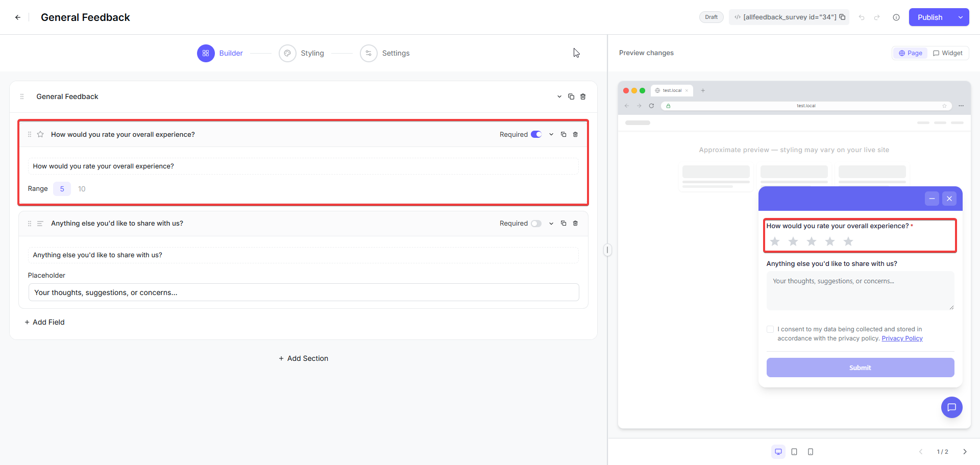Click the star type icon of the rating field
This screenshot has width=980, height=465.
[40, 134]
